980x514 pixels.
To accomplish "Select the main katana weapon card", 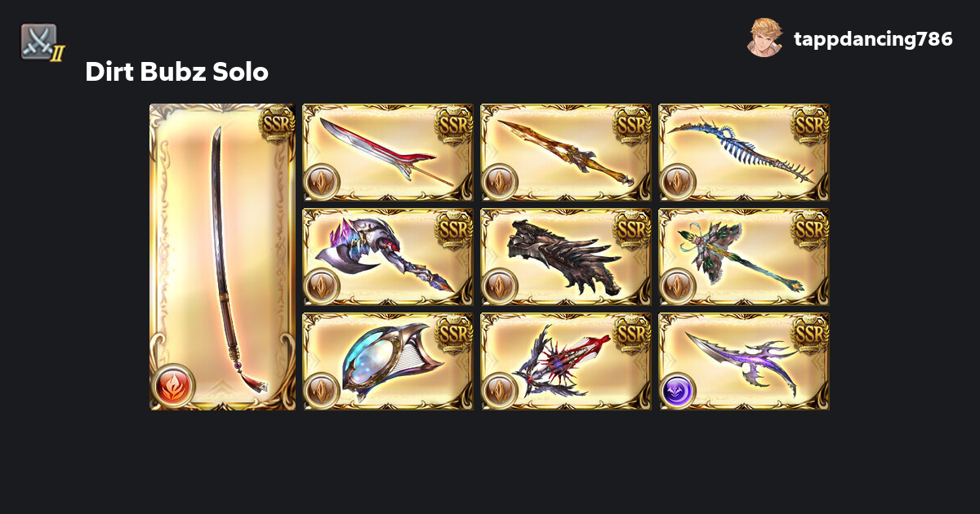I will point(222,256).
